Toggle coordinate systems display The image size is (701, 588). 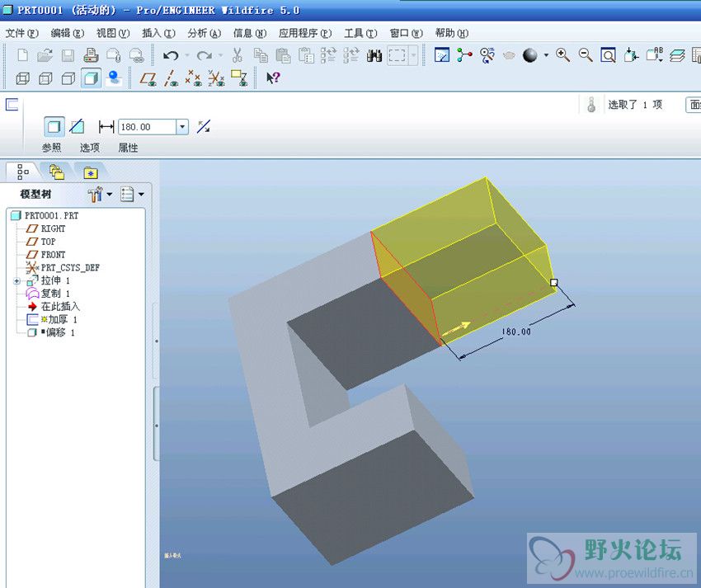pyautogui.click(x=216, y=78)
